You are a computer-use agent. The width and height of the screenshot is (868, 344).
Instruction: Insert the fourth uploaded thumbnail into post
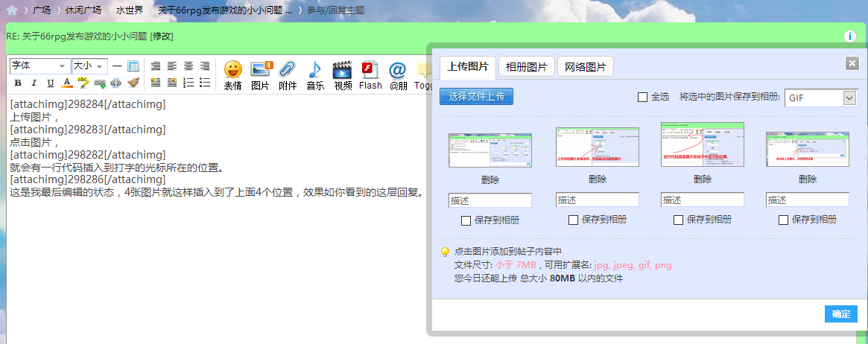pyautogui.click(x=808, y=149)
